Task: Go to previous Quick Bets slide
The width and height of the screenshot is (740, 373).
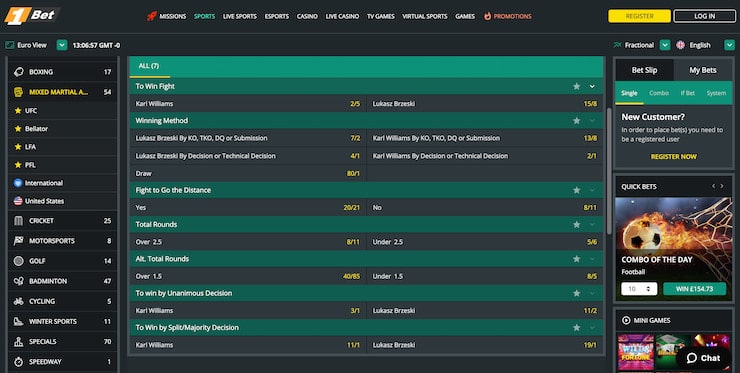Action: tap(713, 186)
